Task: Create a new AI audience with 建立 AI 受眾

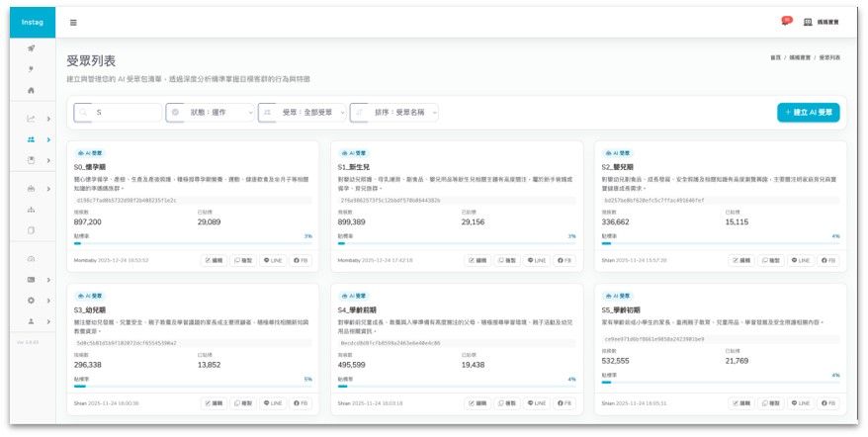Action: pos(809,113)
